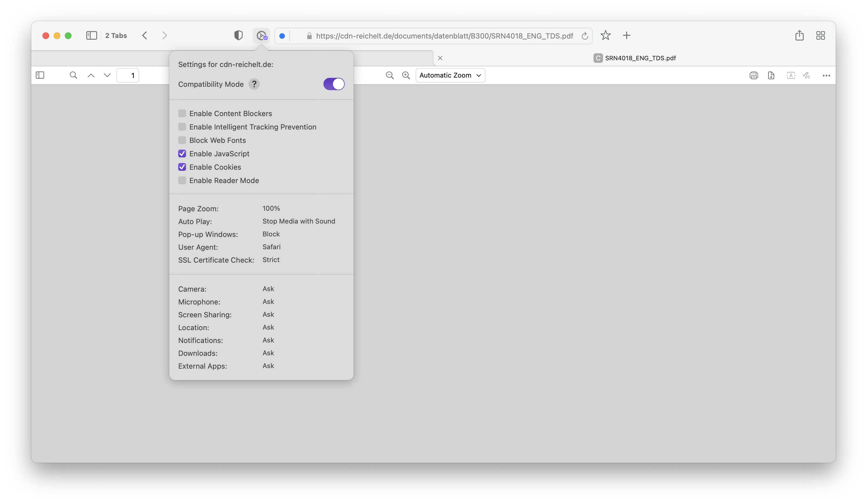This screenshot has width=867, height=504.
Task: Click the site settings gear icon
Action: (x=261, y=35)
